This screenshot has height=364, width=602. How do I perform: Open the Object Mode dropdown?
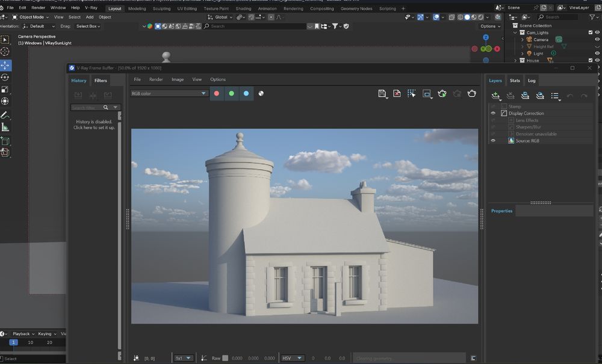coord(30,17)
